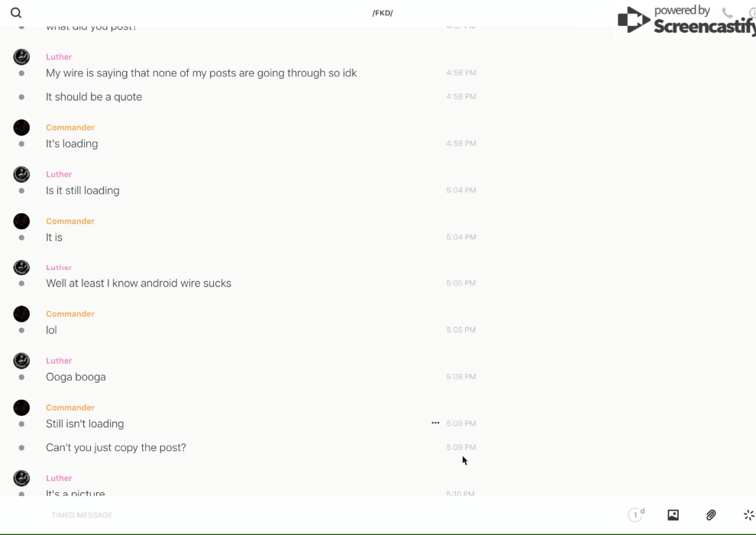Open the 1d timed message timer
756x535 pixels.
click(x=636, y=515)
